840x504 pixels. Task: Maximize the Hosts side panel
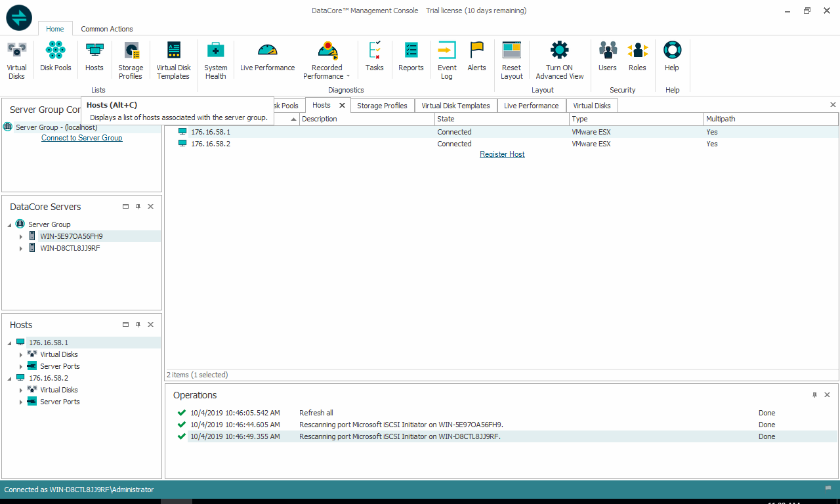[125, 324]
